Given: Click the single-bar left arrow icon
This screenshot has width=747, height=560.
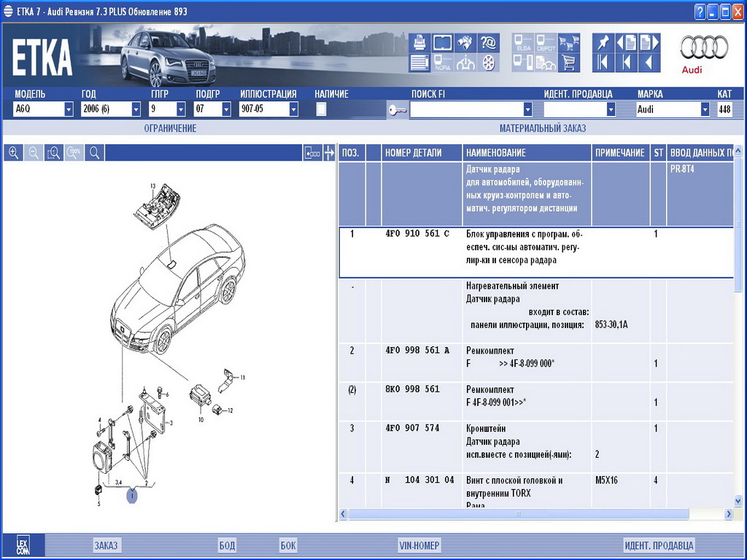Looking at the screenshot, I should (x=626, y=63).
